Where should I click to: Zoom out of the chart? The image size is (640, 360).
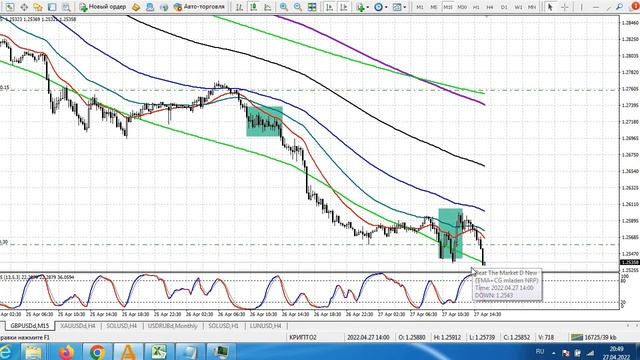tap(298, 7)
